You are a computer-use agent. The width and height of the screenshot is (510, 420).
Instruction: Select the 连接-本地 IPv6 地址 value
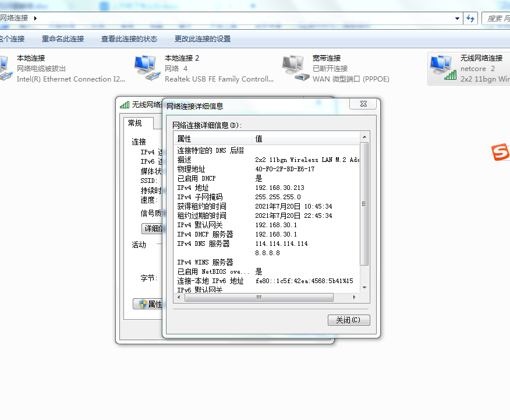click(x=304, y=281)
